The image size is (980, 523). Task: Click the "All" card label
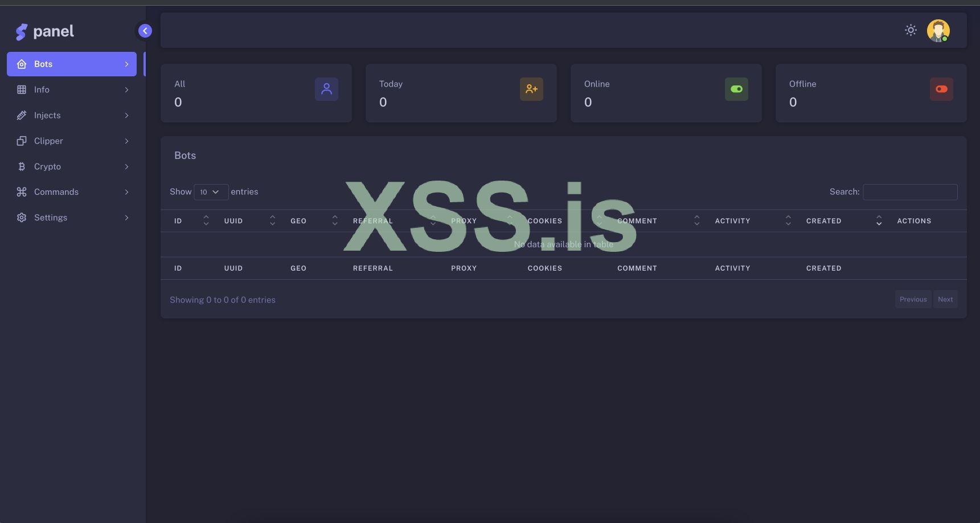[180, 84]
